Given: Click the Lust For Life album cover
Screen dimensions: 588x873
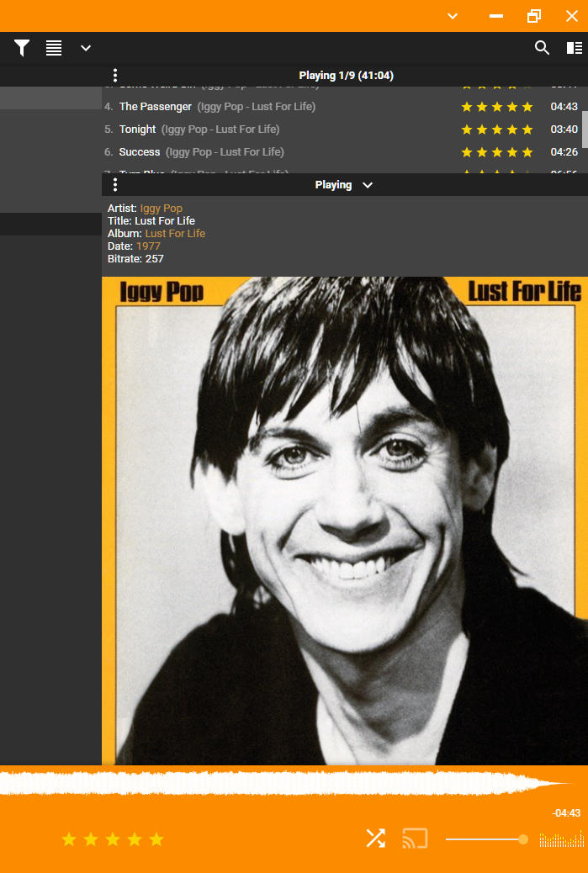Looking at the screenshot, I should 345,521.
